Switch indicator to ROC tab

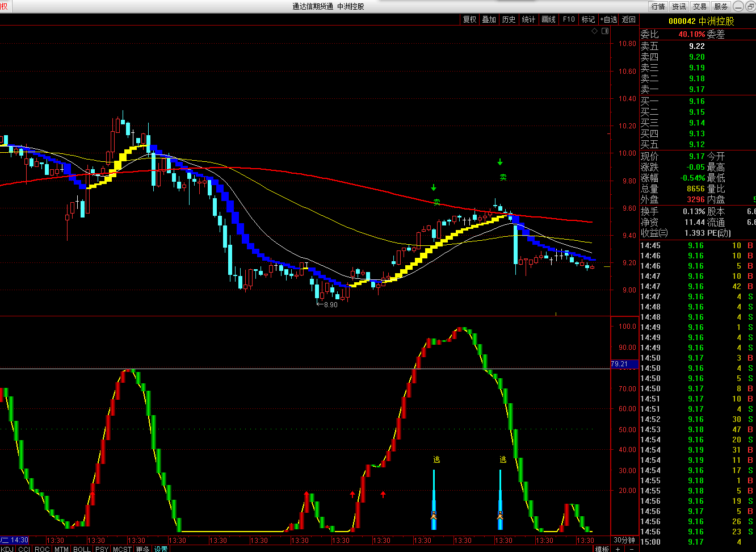[42, 549]
